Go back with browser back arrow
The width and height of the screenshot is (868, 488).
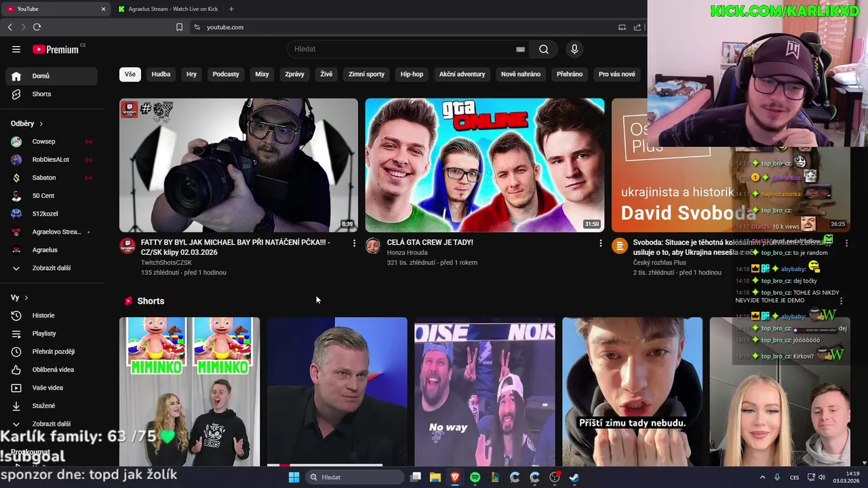pyautogui.click(x=10, y=27)
